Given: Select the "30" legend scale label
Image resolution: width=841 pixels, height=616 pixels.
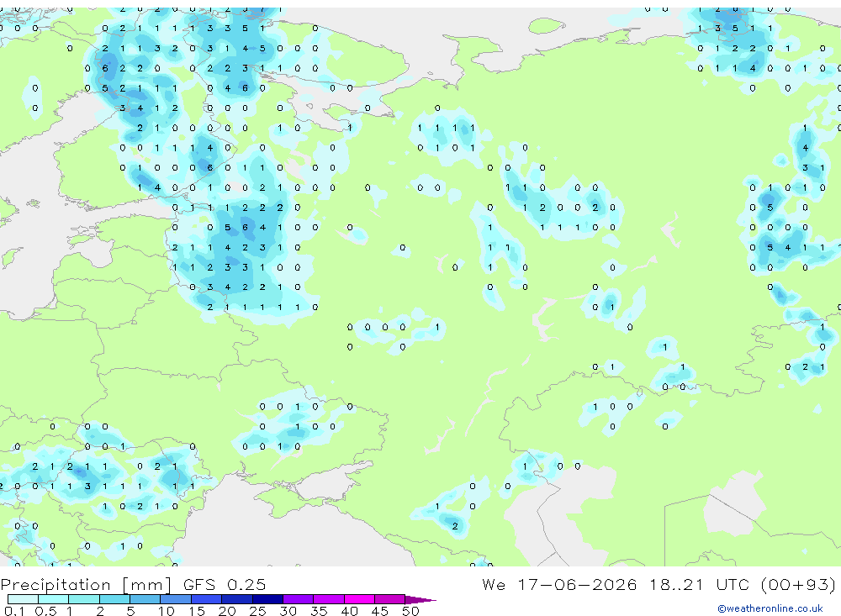Looking at the screenshot, I should point(288,611).
